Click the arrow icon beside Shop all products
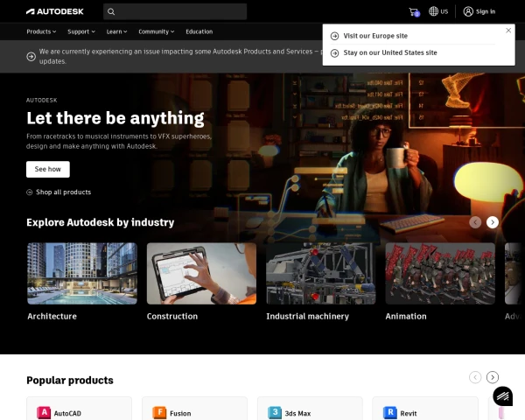525x420 pixels. tap(30, 192)
